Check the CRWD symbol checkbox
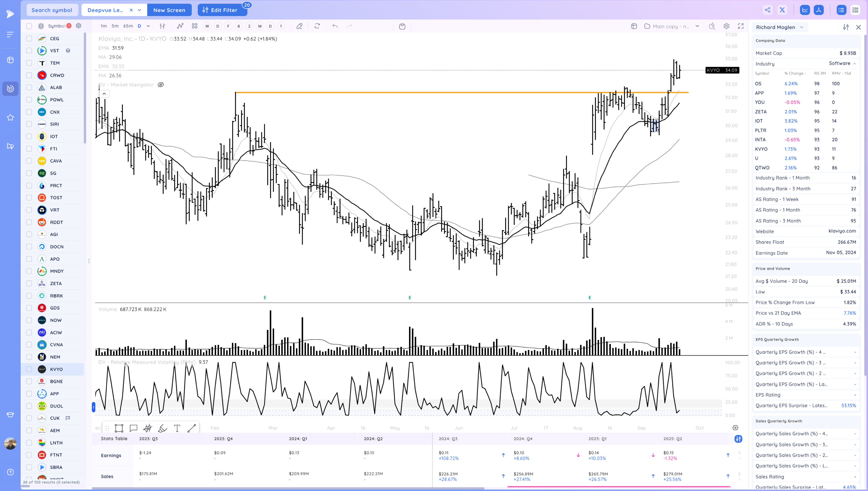Screen dimensions: 868x491 pos(29,75)
